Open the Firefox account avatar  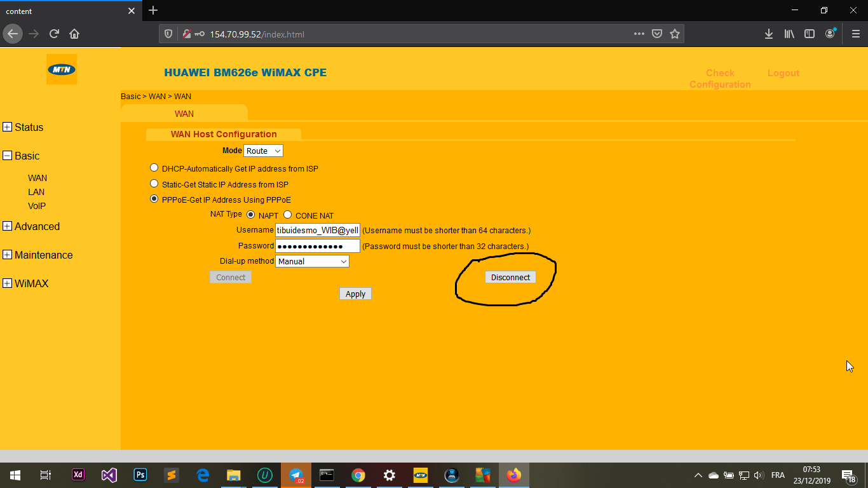(x=830, y=34)
